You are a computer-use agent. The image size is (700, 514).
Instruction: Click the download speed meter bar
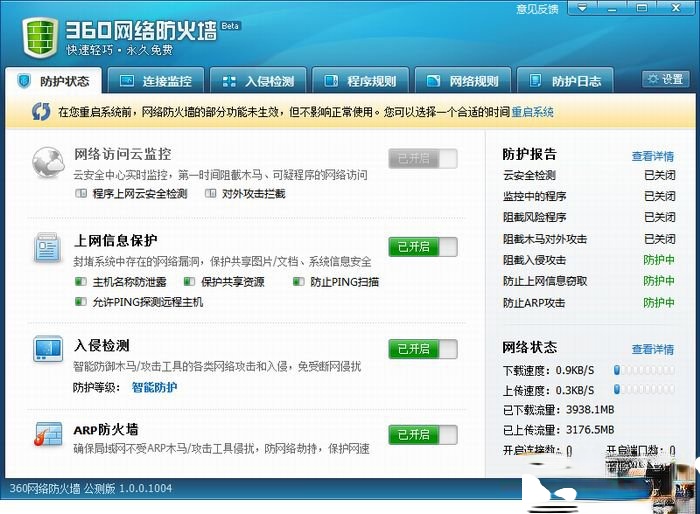644,370
